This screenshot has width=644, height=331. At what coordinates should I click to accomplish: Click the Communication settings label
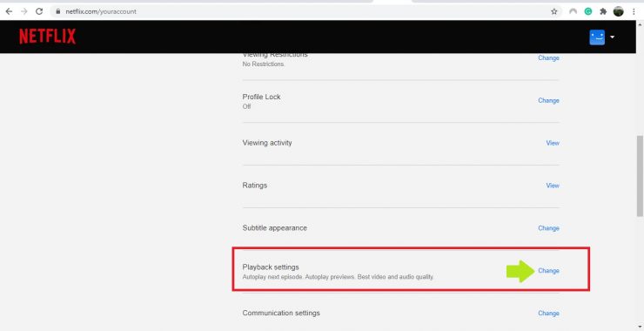pyautogui.click(x=281, y=313)
